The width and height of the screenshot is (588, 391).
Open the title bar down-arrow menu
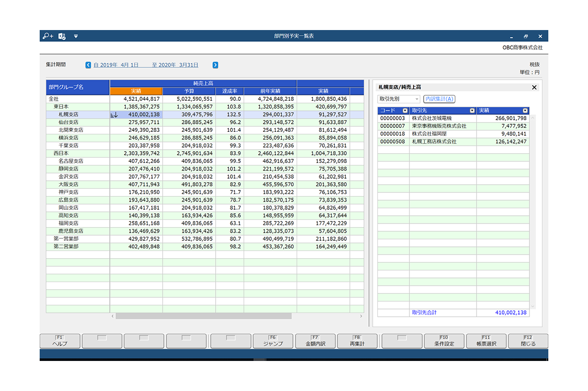pyautogui.click(x=76, y=36)
